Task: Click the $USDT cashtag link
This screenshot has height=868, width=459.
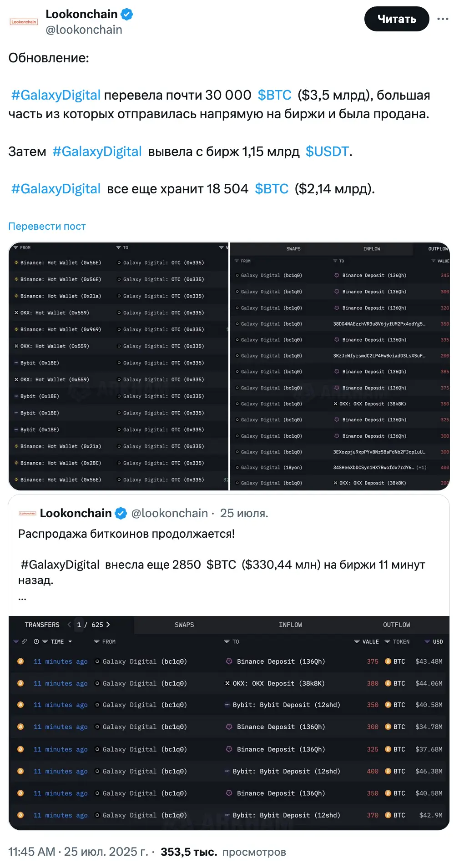Action: point(327,151)
